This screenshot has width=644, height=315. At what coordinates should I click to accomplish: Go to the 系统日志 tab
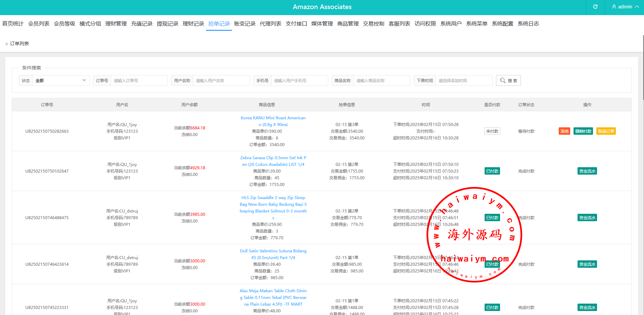click(x=528, y=24)
